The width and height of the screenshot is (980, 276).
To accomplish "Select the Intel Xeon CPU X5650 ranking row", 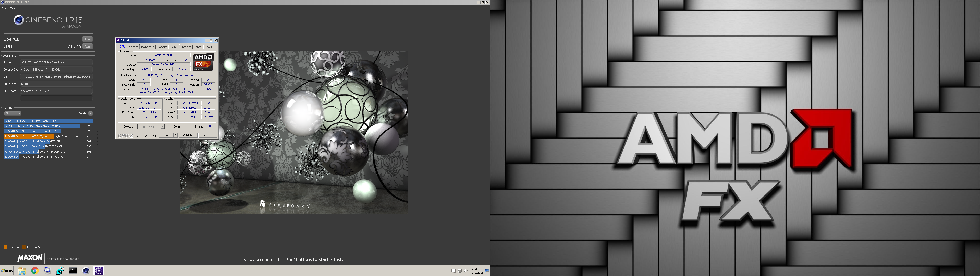I will coord(48,121).
